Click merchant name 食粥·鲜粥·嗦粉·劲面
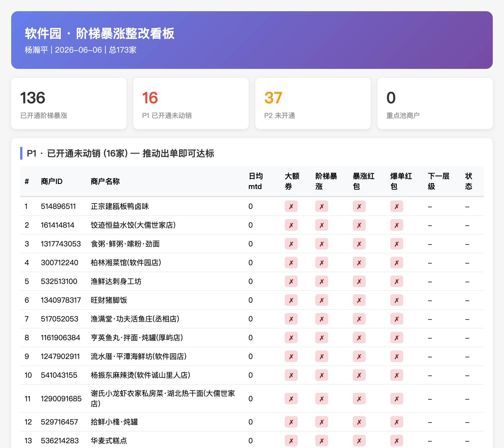 click(125, 244)
